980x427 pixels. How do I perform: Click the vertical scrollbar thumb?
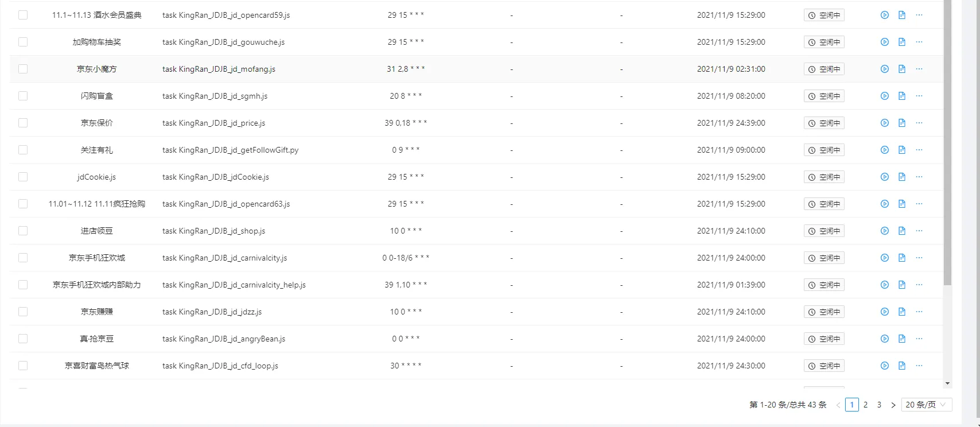click(x=947, y=143)
